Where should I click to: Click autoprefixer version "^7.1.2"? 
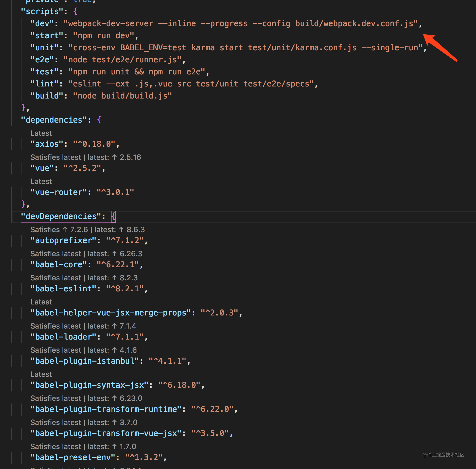point(125,241)
